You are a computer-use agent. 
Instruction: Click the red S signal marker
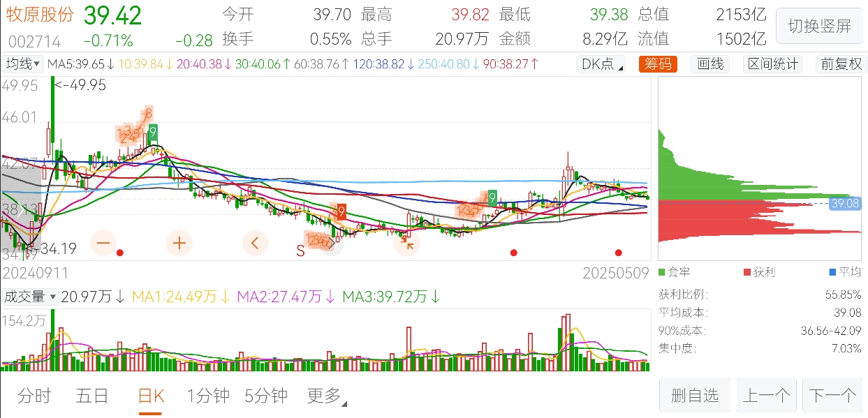tap(300, 251)
